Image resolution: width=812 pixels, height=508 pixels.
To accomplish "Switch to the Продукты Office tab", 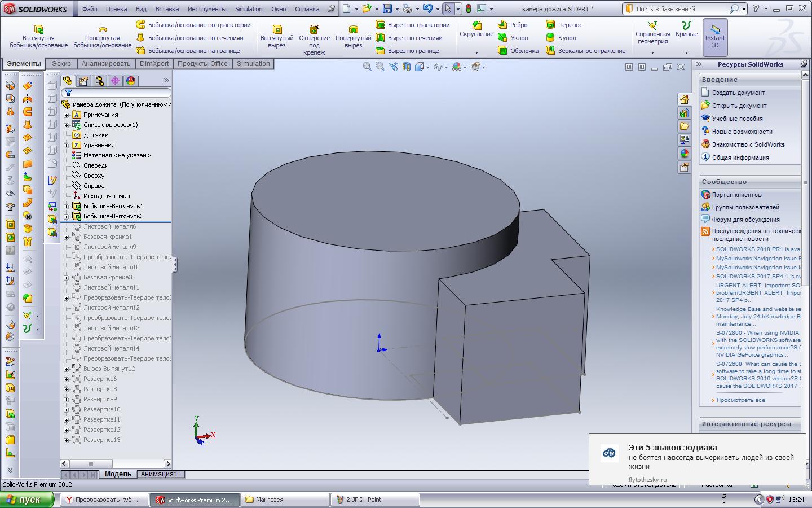I will tap(202, 64).
